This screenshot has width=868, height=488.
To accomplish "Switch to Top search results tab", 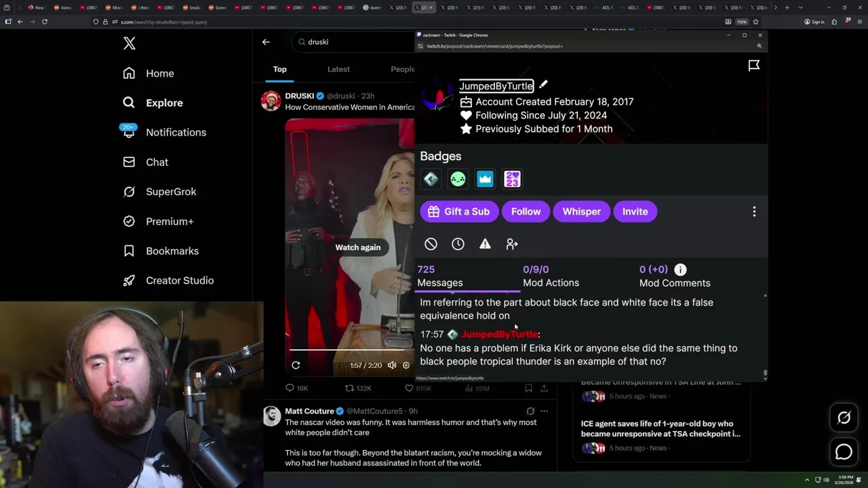I will (280, 69).
